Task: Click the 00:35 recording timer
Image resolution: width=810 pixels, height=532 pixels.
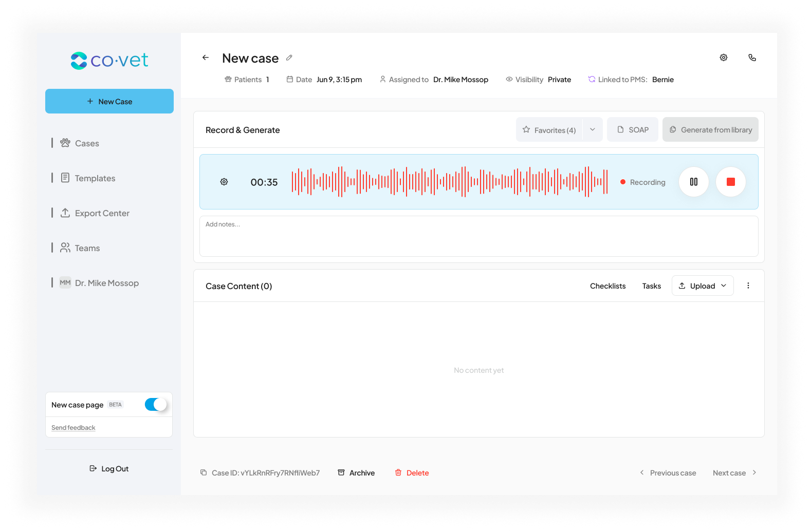Action: (x=264, y=182)
